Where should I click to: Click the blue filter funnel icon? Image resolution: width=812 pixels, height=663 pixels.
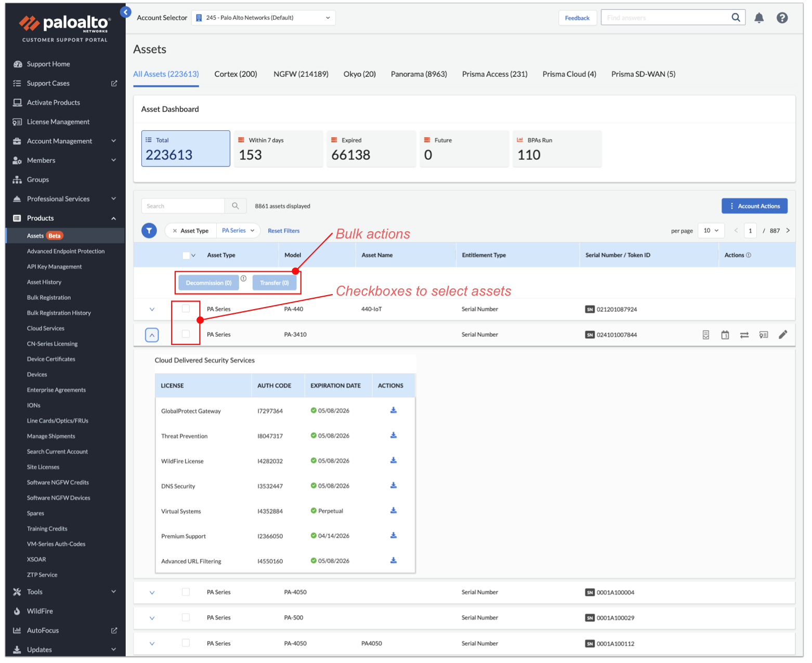[x=149, y=231]
